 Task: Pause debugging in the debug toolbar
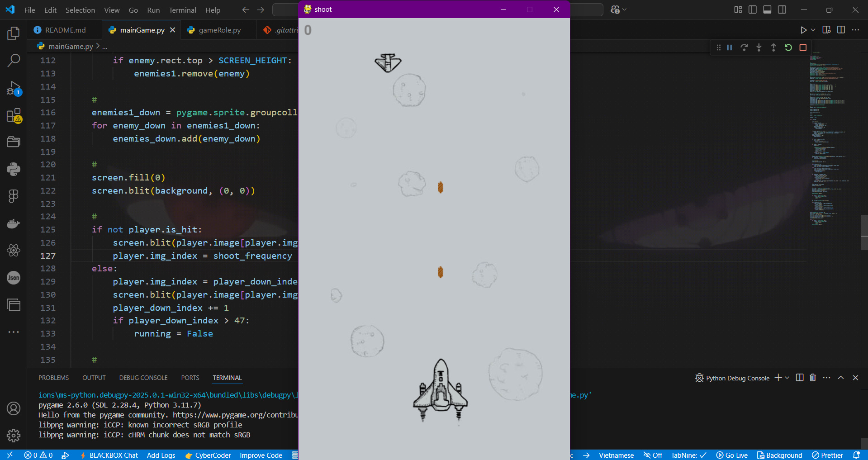point(730,47)
